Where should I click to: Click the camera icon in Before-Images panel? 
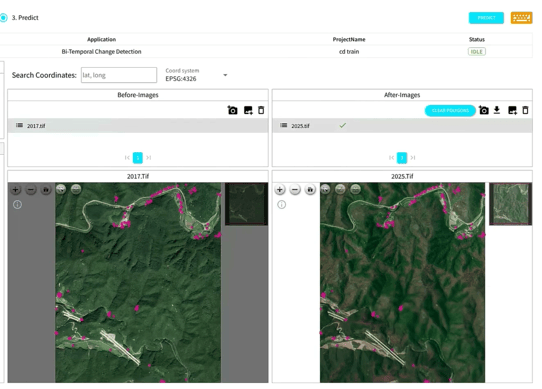232,110
